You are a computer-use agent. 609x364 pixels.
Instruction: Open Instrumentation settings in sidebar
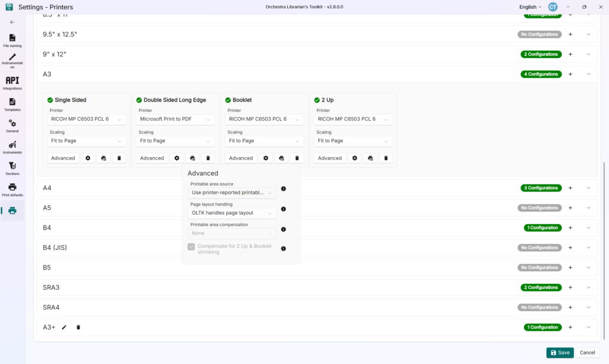tap(12, 61)
